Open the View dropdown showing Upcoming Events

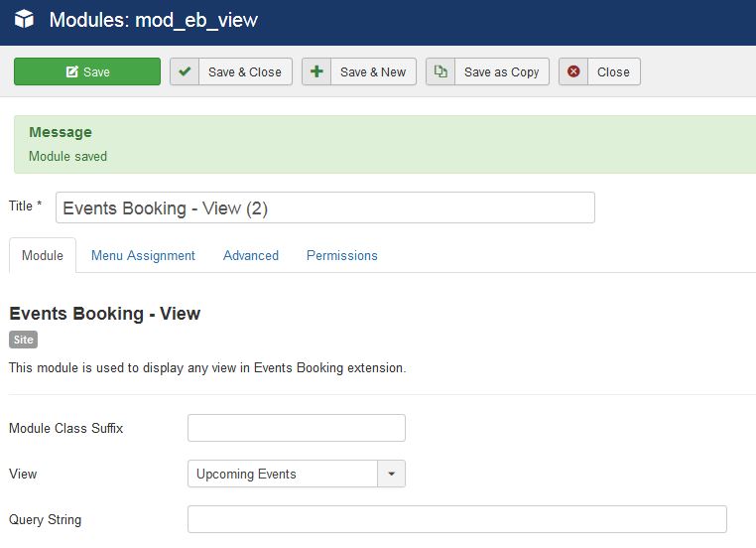click(283, 475)
